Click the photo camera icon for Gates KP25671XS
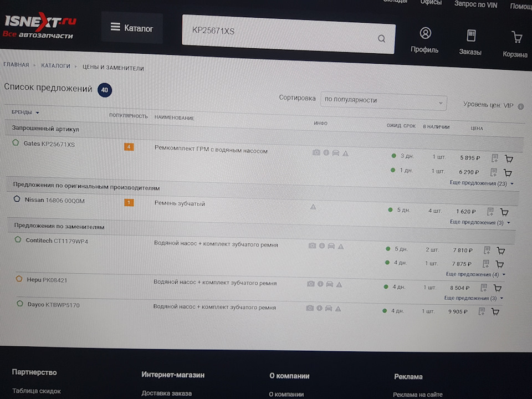Image resolution: width=532 pixels, height=399 pixels. coord(316,152)
